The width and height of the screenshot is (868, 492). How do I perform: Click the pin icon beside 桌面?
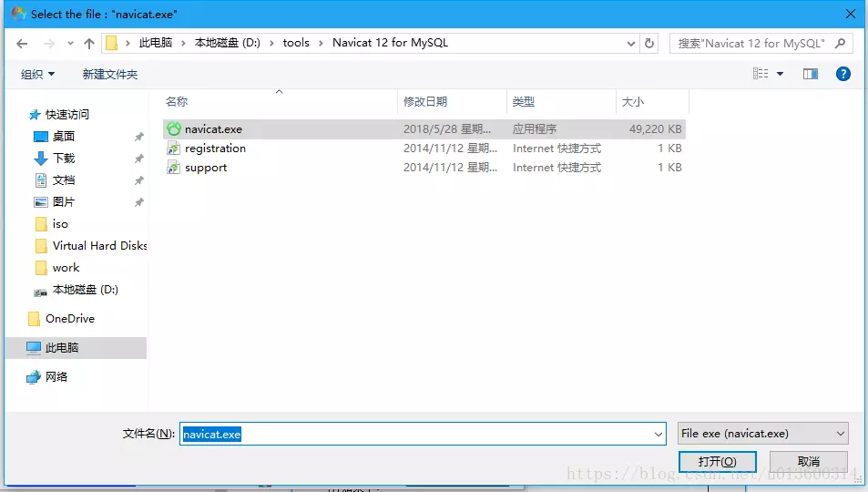[x=139, y=137]
